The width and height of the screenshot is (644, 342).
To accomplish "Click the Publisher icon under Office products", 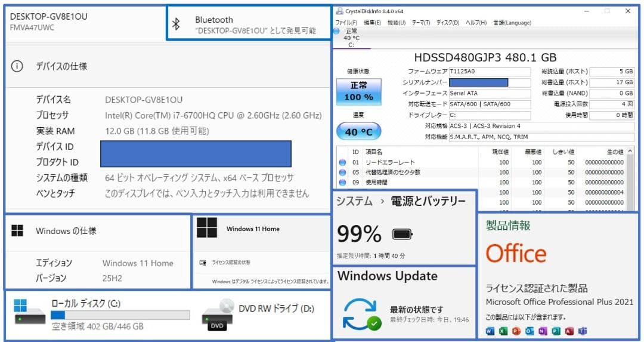I will point(556,331).
